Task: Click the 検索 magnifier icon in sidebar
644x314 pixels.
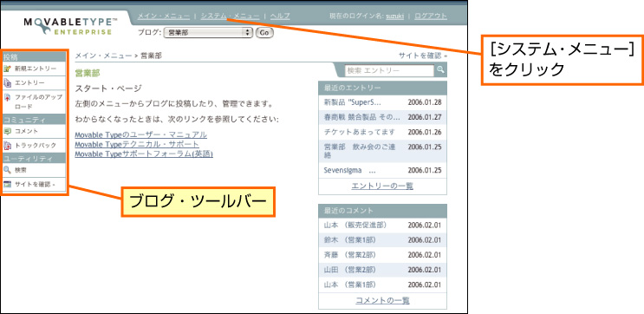Action: [7, 170]
